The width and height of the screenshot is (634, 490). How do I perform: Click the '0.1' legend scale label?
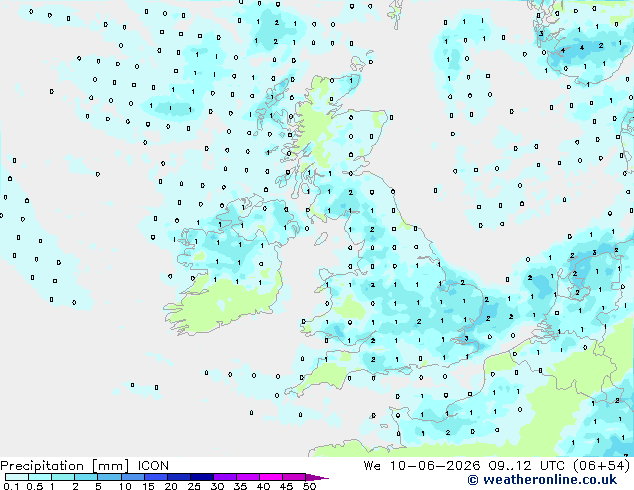pos(11,486)
